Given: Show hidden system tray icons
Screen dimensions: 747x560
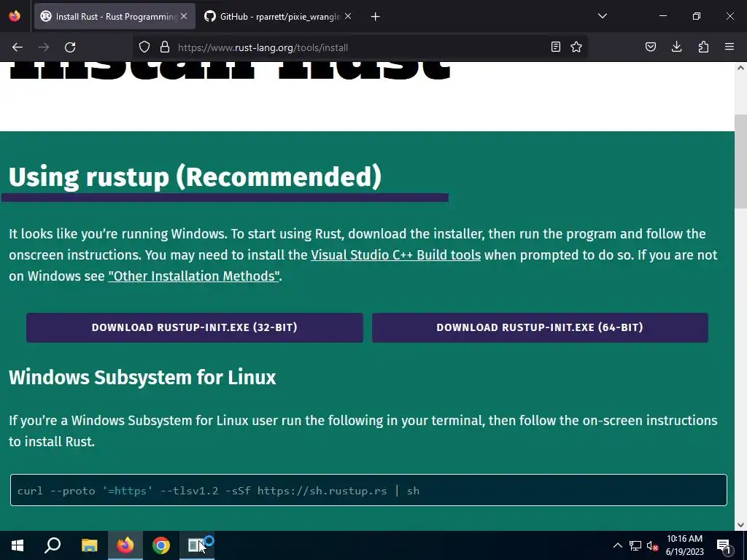Looking at the screenshot, I should (617, 545).
